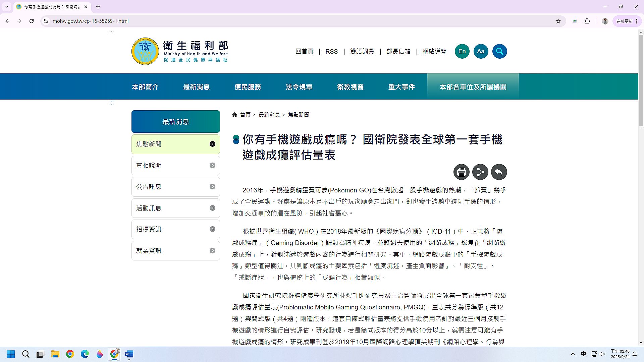Select 本部各單位及所屬機關 menu tab
The image size is (644, 362).
473,87
